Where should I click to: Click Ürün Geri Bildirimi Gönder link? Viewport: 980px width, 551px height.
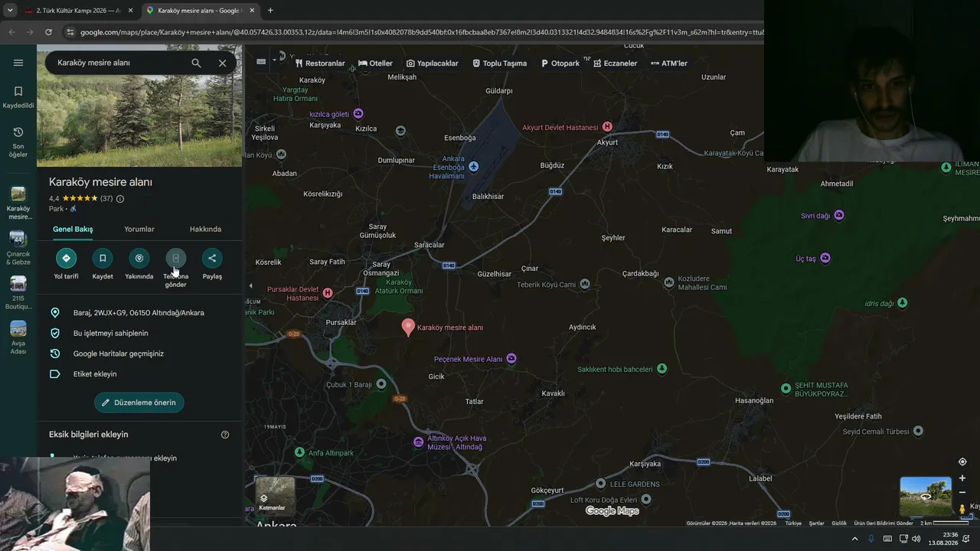point(884,523)
